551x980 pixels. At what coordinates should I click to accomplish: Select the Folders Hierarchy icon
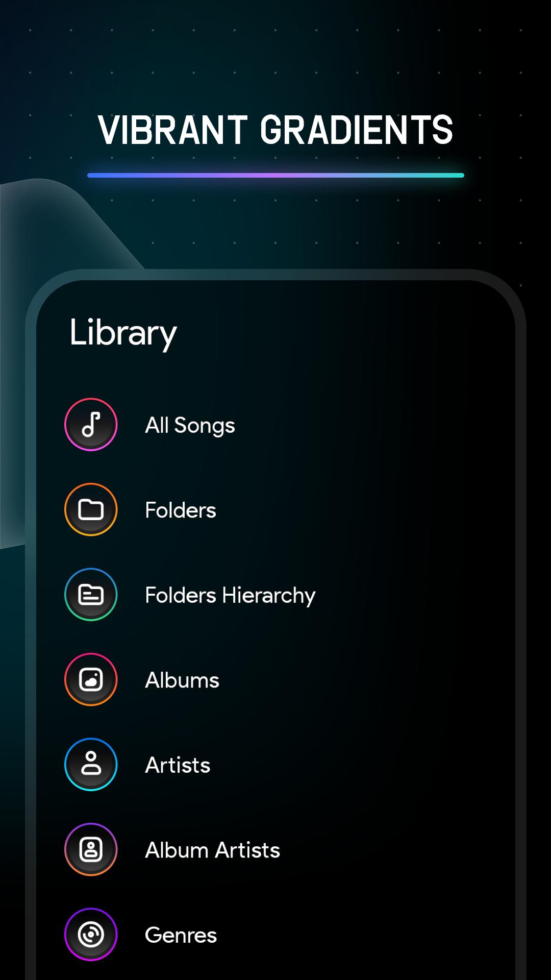[91, 595]
